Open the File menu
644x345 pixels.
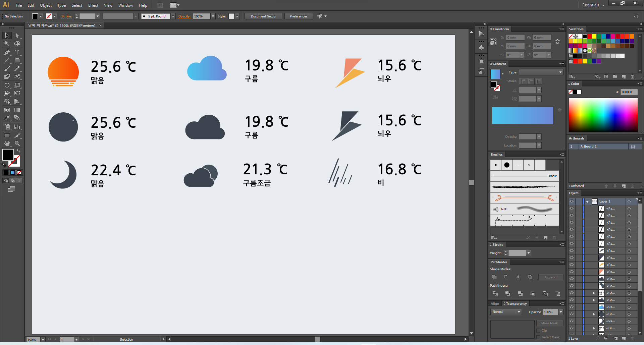point(19,5)
